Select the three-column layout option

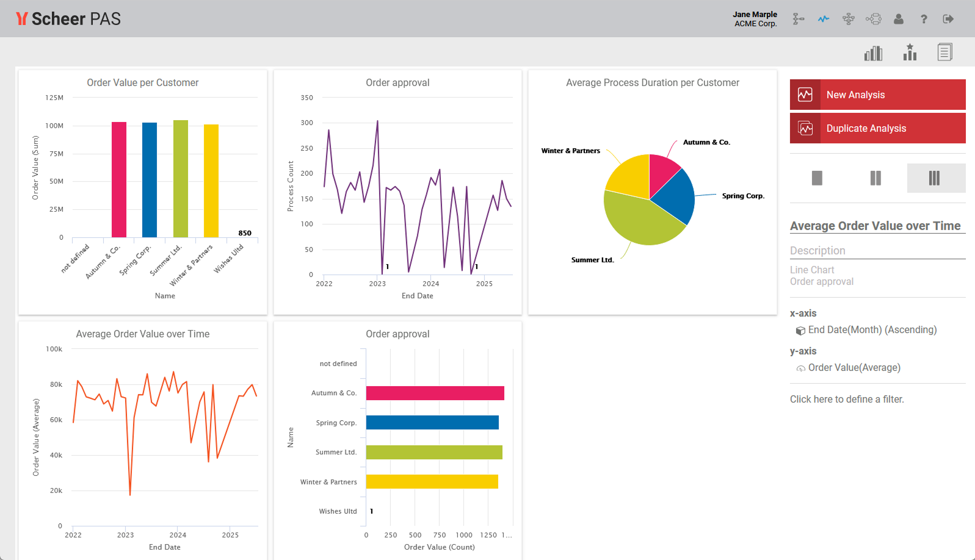click(934, 178)
